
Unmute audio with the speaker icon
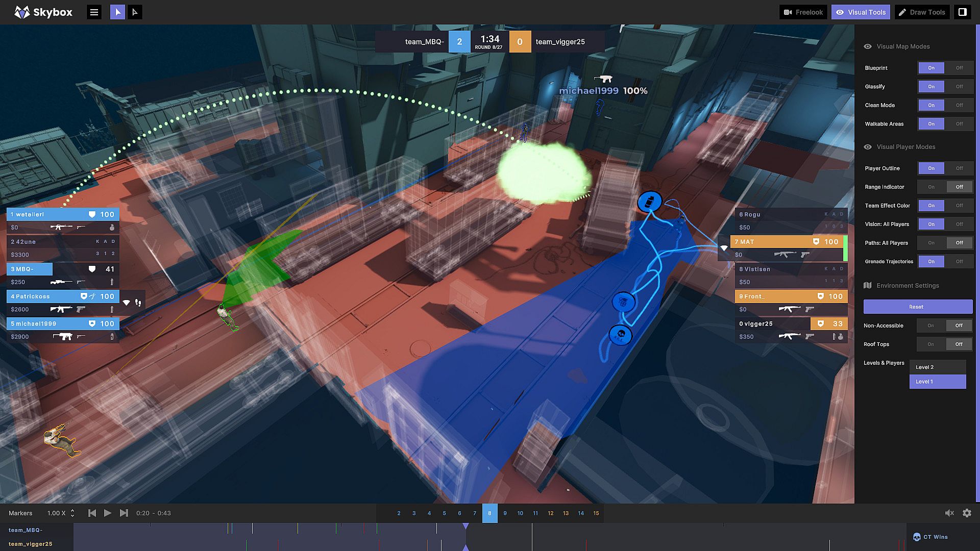tap(949, 513)
